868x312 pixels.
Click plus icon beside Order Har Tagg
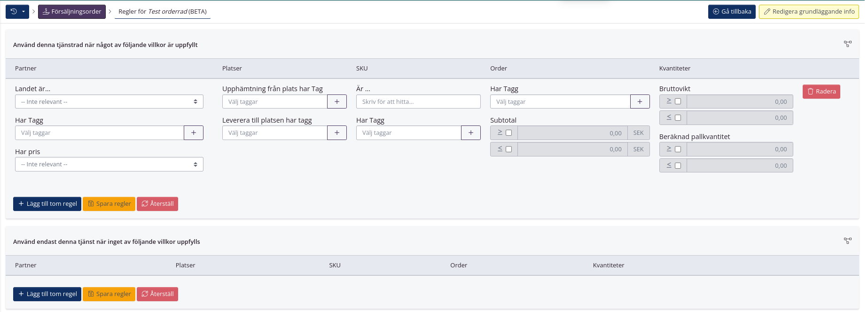point(640,102)
